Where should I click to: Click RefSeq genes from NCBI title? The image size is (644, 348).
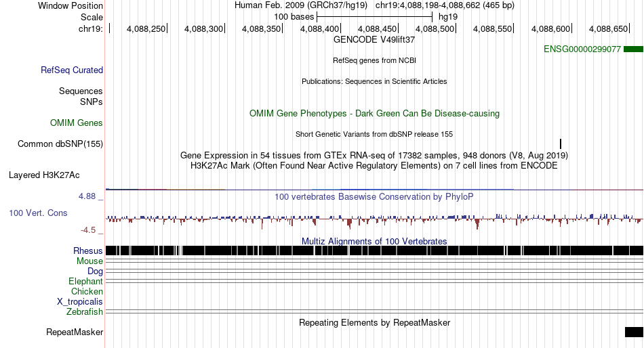click(374, 60)
